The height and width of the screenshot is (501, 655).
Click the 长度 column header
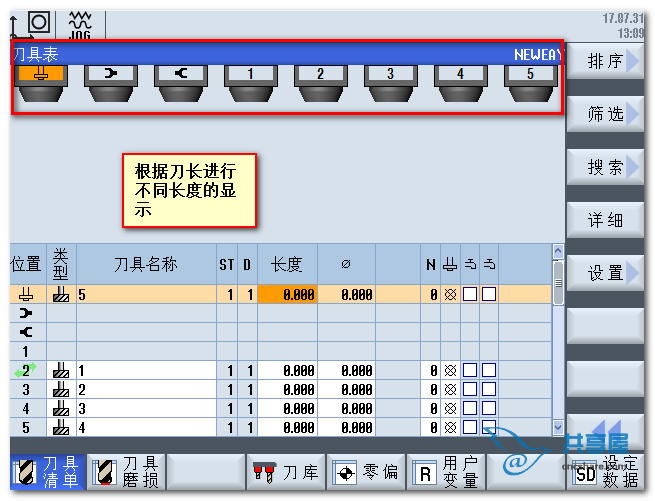pyautogui.click(x=287, y=264)
